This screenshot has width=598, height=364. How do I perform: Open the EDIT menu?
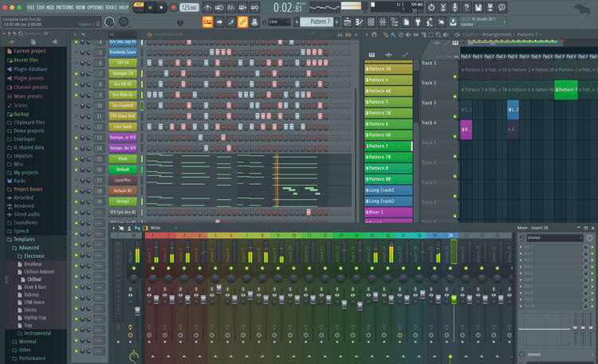[x=41, y=7]
